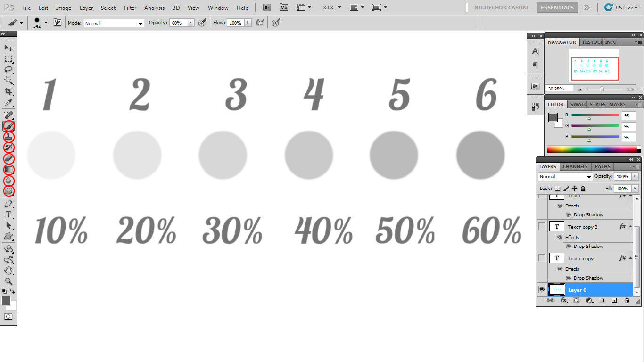
Task: Create a new layer using the panel icon
Action: point(614,300)
